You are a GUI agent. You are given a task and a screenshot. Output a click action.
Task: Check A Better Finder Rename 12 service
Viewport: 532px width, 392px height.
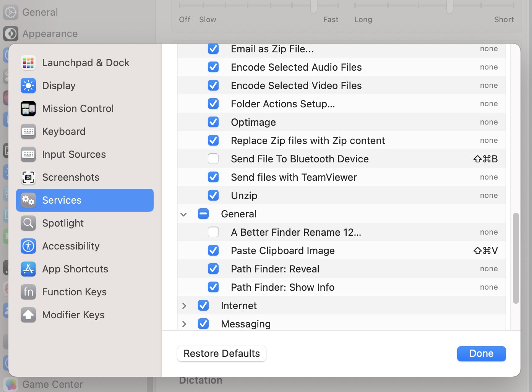[213, 232]
